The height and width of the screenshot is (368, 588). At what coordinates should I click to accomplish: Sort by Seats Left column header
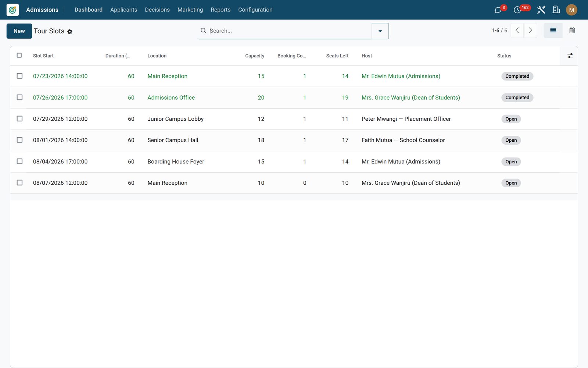tap(337, 56)
